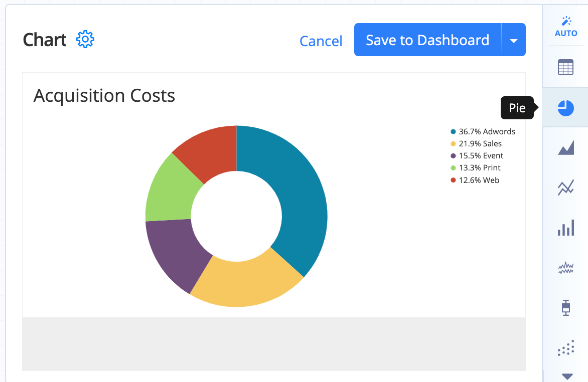Choose the Pie chart type icon
This screenshot has height=382, width=588.
pos(565,108)
